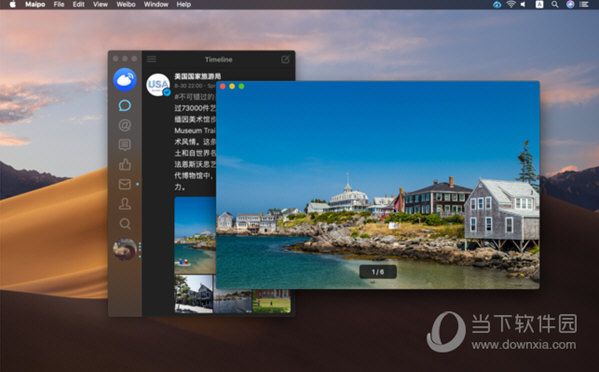Zoom the image viewer with green button

[241, 86]
